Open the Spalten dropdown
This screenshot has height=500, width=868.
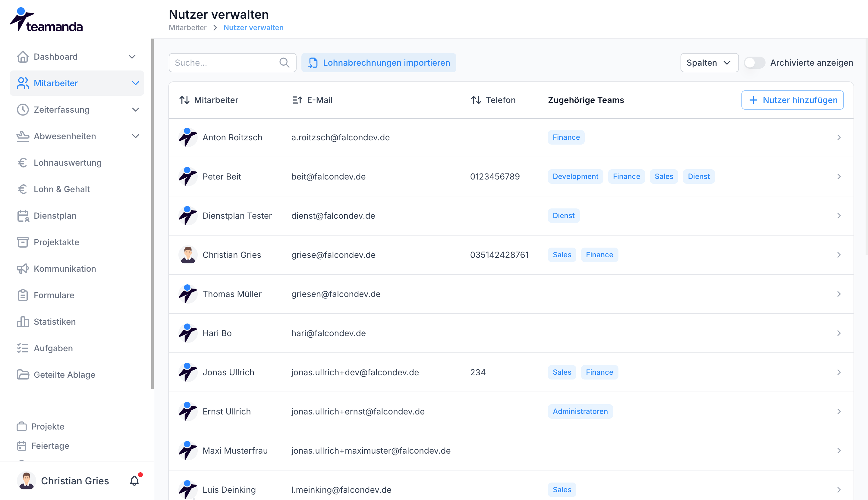709,63
